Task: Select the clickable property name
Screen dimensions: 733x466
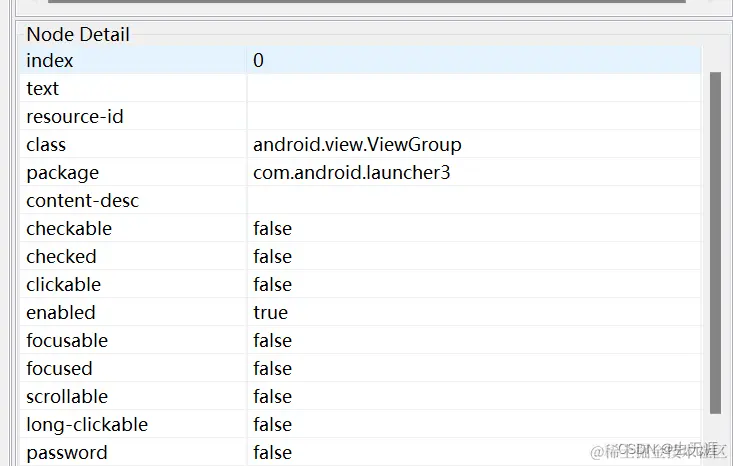Action: 64,285
